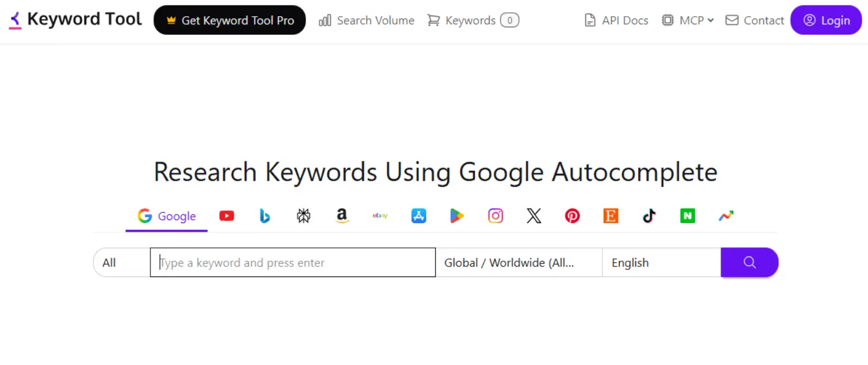Open the Search Volume page

pyautogui.click(x=367, y=20)
